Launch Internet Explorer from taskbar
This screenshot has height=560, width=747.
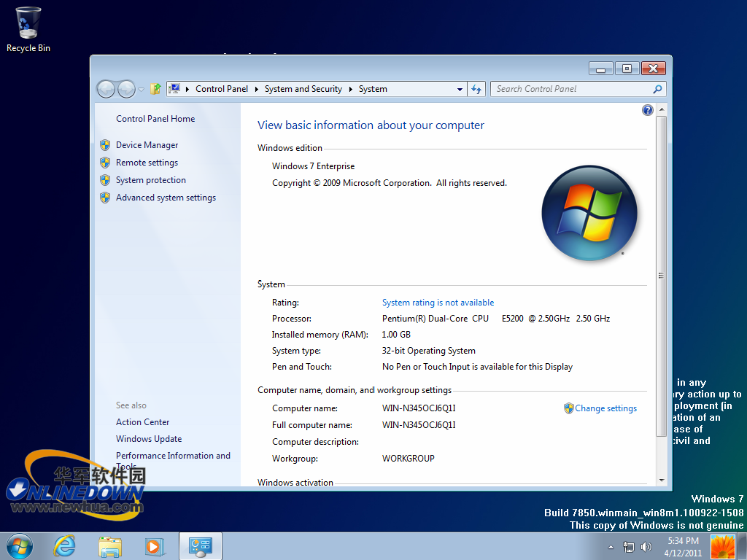64,546
